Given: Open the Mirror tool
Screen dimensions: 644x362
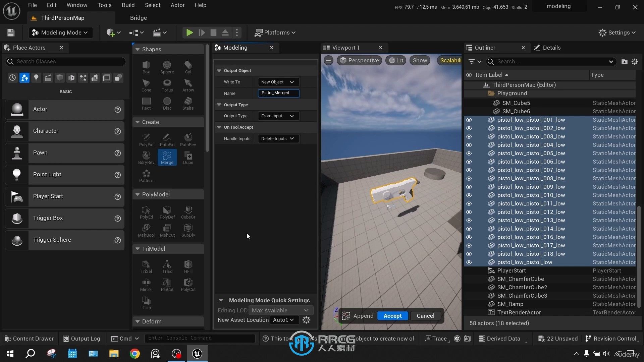Looking at the screenshot, I should pyautogui.click(x=146, y=285).
